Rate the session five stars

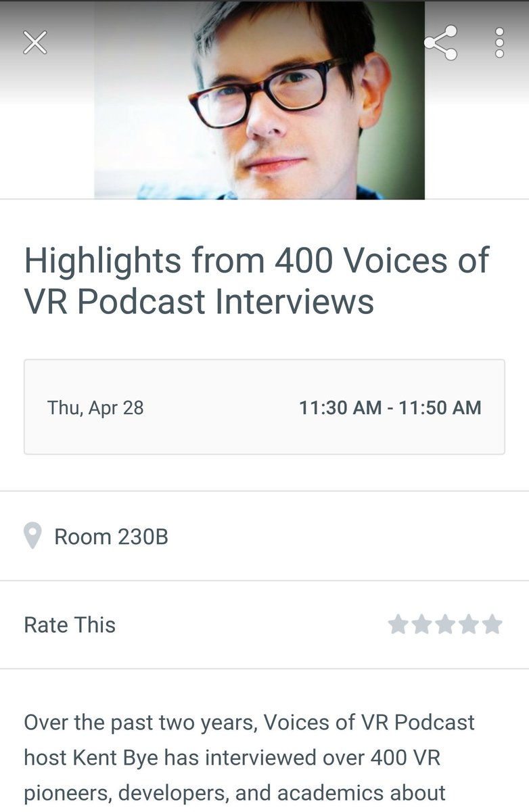[492, 625]
